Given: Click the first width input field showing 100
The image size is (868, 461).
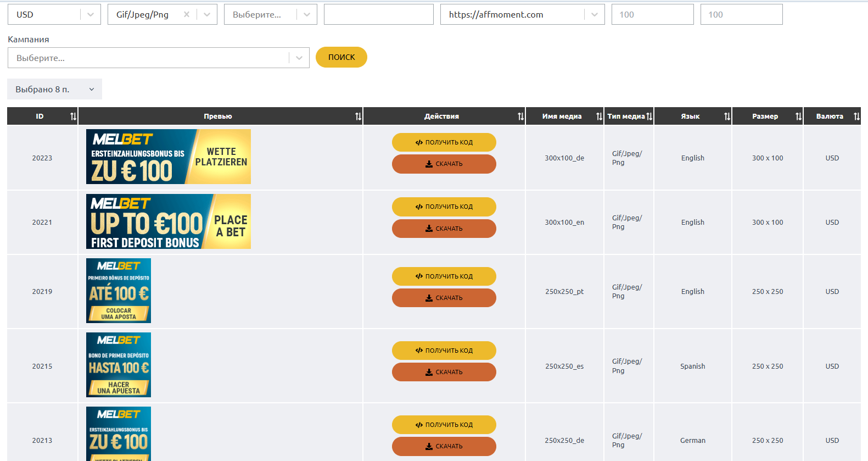Looking at the screenshot, I should click(652, 15).
